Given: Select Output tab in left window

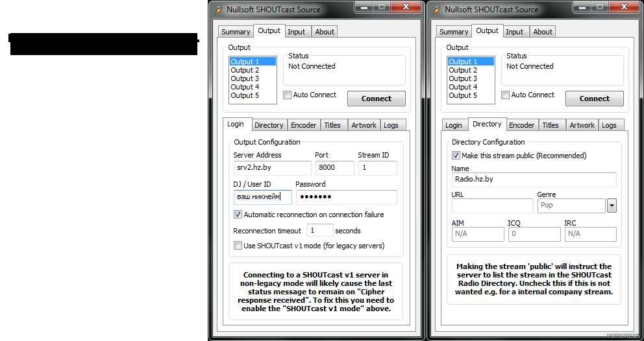Looking at the screenshot, I should coord(269,30).
